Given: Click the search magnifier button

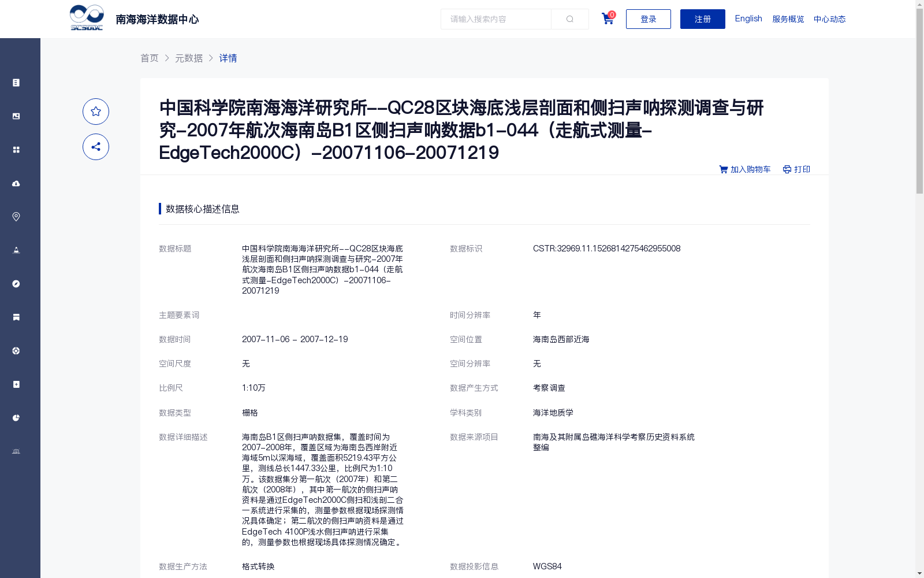Looking at the screenshot, I should [x=570, y=19].
